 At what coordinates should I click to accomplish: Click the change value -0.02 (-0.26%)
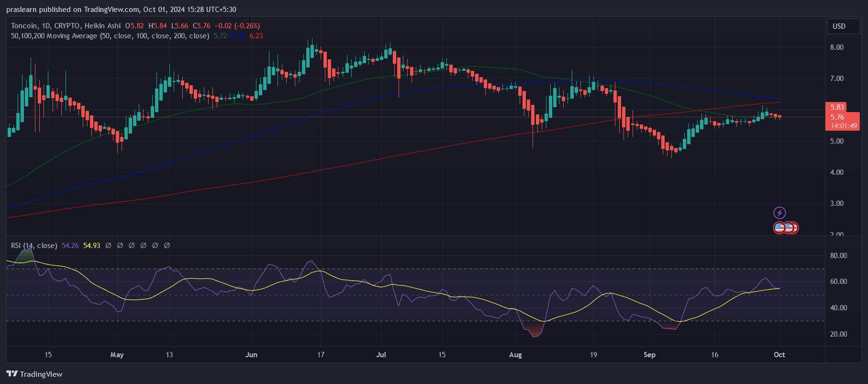[x=237, y=26]
